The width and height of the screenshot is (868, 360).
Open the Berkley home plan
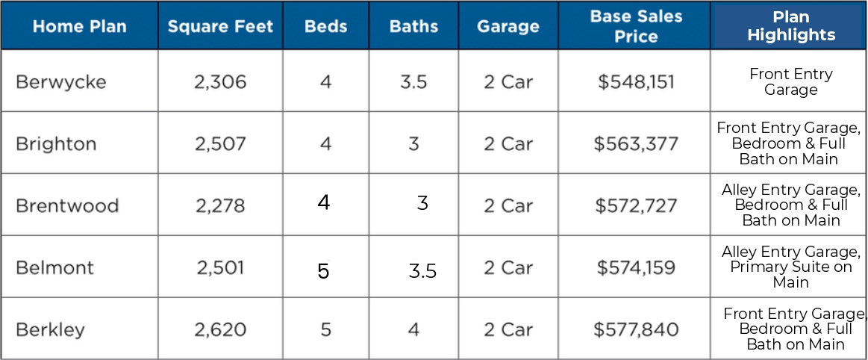51,329
